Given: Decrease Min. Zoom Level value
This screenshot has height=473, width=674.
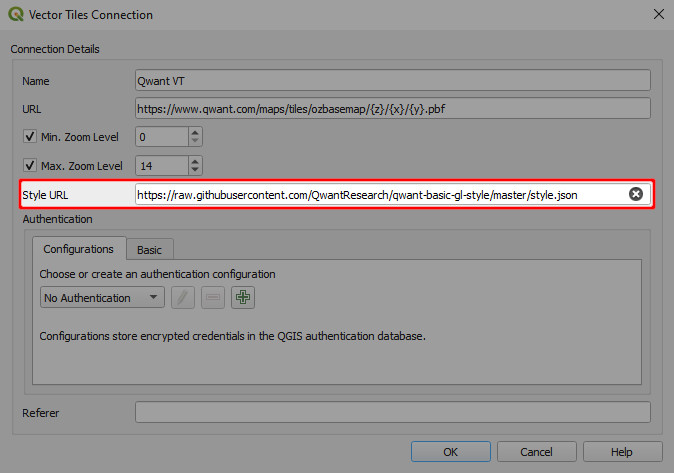Looking at the screenshot, I should point(195,141).
